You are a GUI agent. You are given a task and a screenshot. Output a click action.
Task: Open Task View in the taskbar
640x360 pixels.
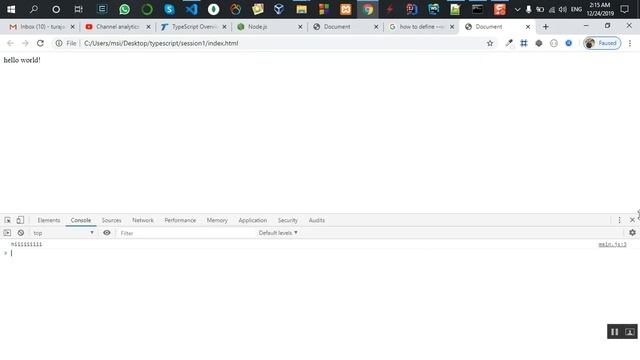coord(78,9)
